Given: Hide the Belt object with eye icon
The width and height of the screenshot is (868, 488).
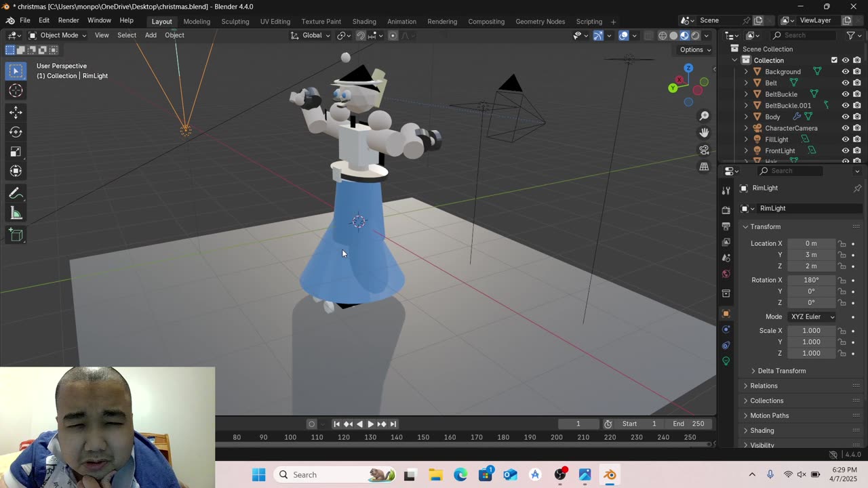Looking at the screenshot, I should [846, 83].
